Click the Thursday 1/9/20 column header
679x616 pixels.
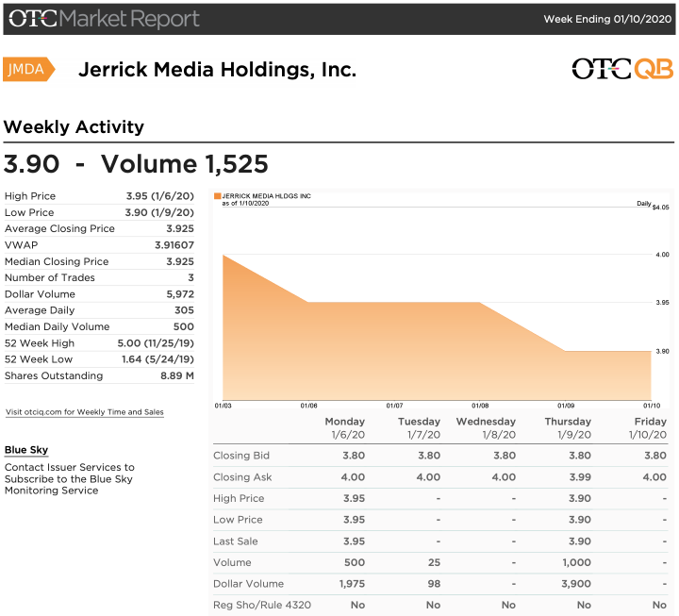click(x=568, y=428)
